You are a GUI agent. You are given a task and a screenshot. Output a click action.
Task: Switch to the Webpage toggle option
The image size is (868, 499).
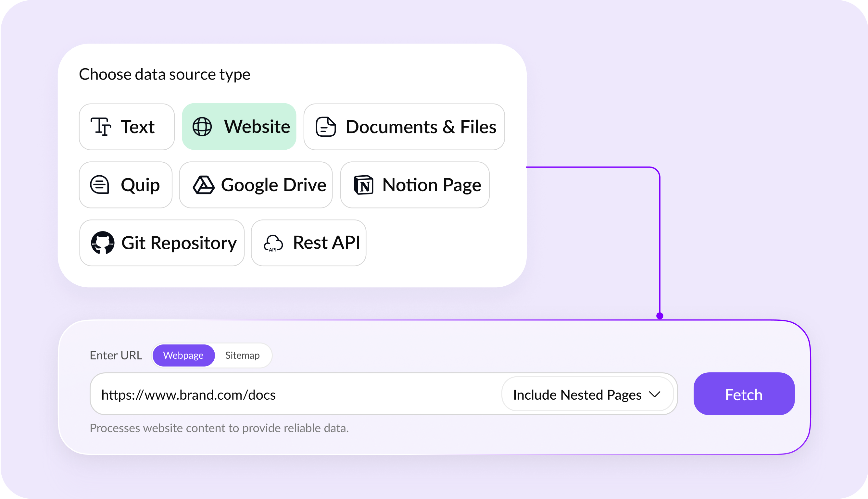[x=183, y=355]
